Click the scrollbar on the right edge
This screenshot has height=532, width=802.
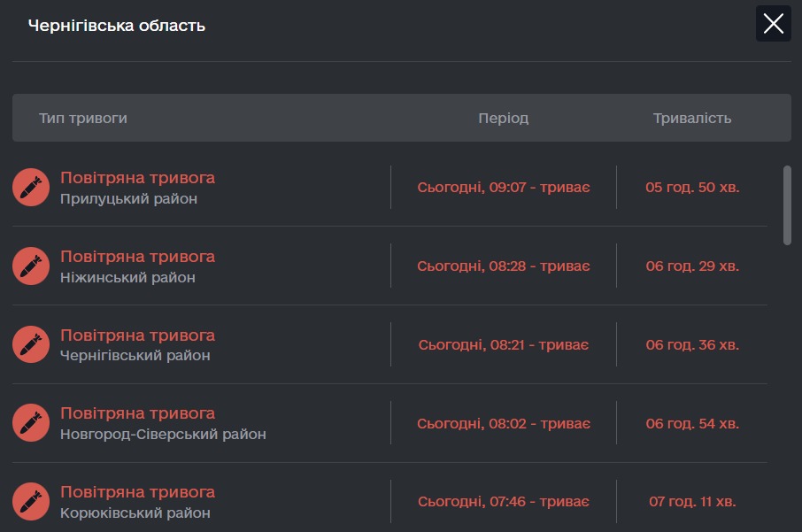(x=786, y=204)
